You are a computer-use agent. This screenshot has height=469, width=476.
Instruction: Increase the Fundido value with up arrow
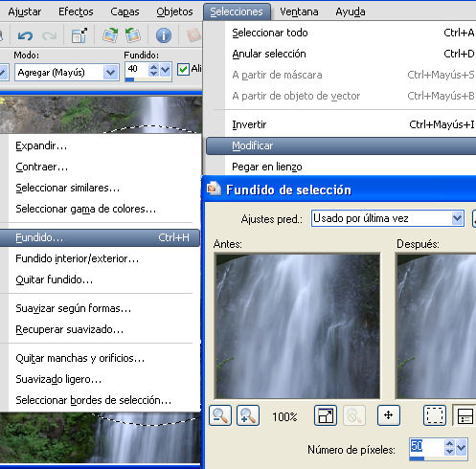pos(153,67)
